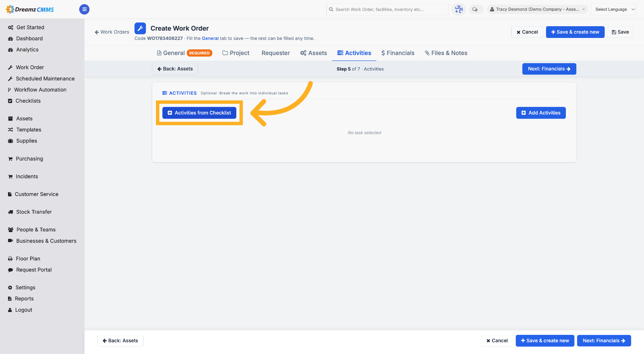
Task: Click the Businesses & Customers camera icon
Action: (x=10, y=241)
